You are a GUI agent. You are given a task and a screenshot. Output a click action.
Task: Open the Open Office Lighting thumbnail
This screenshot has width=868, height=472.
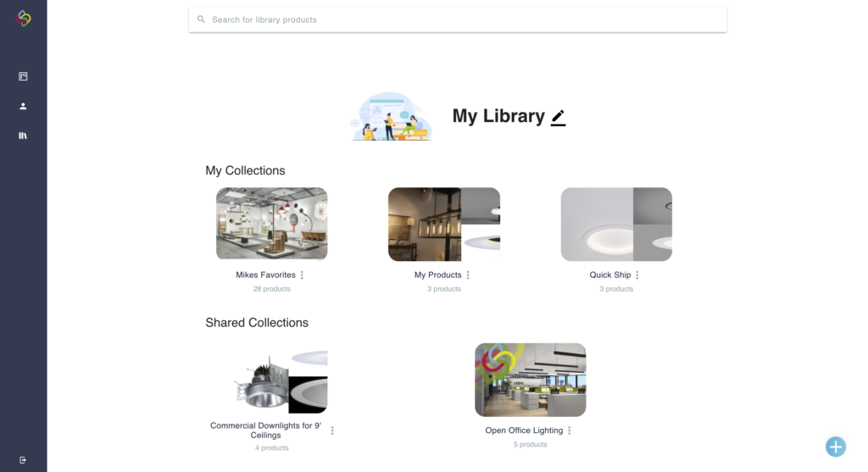tap(531, 380)
